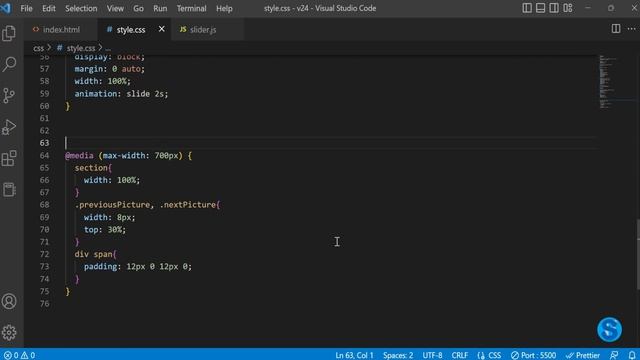
Task: Click line number 68 in gutter
Action: (x=44, y=204)
